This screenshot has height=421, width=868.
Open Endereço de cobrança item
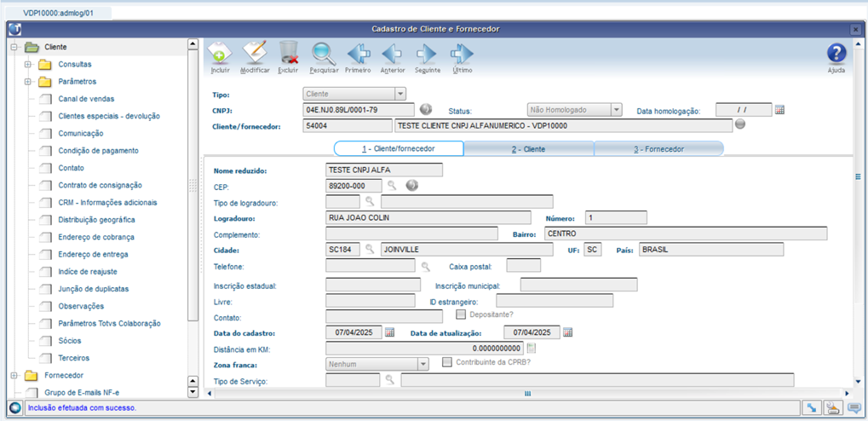click(96, 237)
